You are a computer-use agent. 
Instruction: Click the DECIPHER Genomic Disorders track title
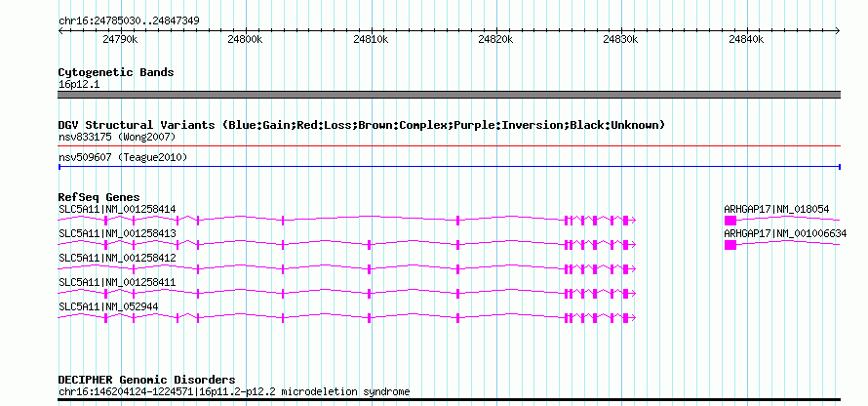[146, 380]
